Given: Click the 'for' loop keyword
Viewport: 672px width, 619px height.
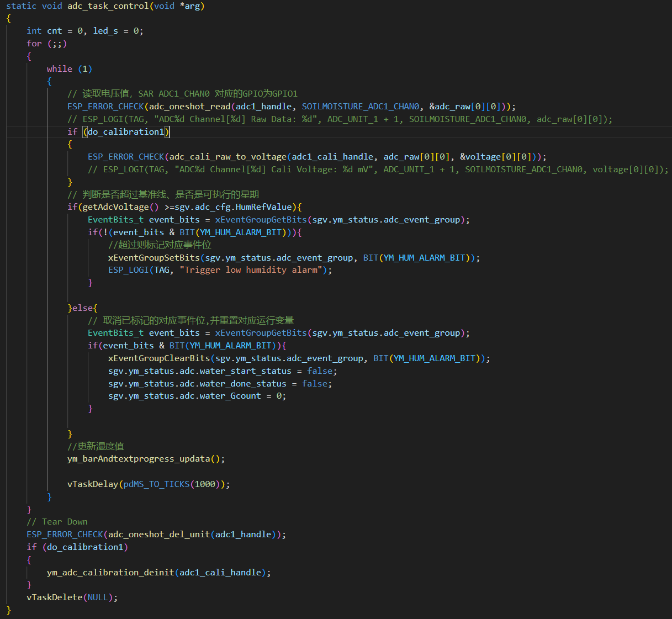Looking at the screenshot, I should (34, 44).
